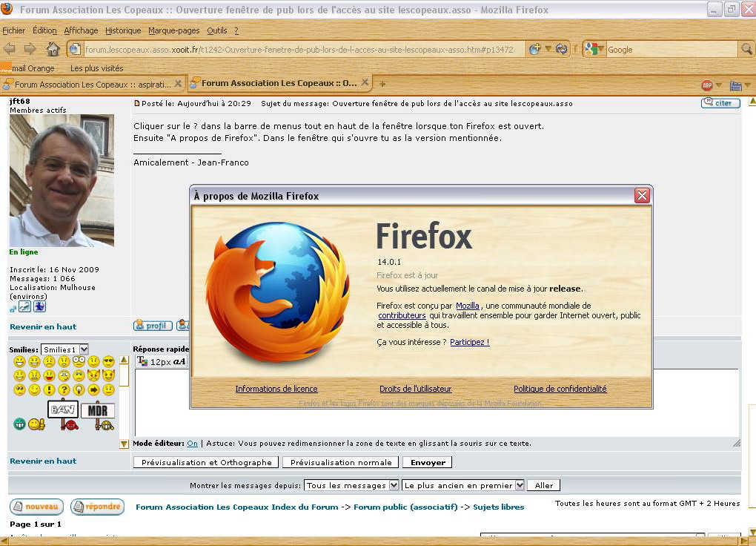The height and width of the screenshot is (546, 756).
Task: Open the 'mail Orange' bookmark
Action: tap(27, 68)
